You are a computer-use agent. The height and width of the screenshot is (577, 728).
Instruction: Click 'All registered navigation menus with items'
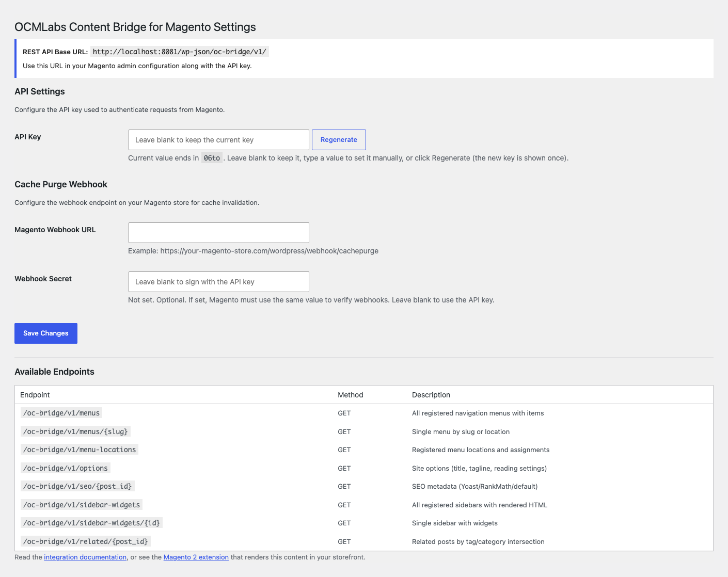click(x=478, y=413)
